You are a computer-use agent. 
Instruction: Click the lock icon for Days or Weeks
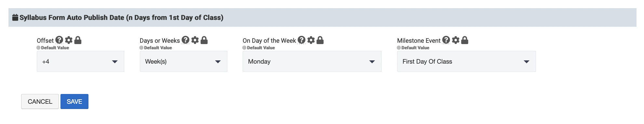click(204, 40)
